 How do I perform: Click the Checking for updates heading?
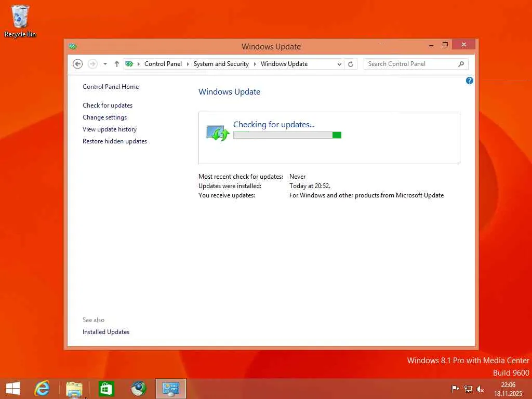click(x=274, y=125)
